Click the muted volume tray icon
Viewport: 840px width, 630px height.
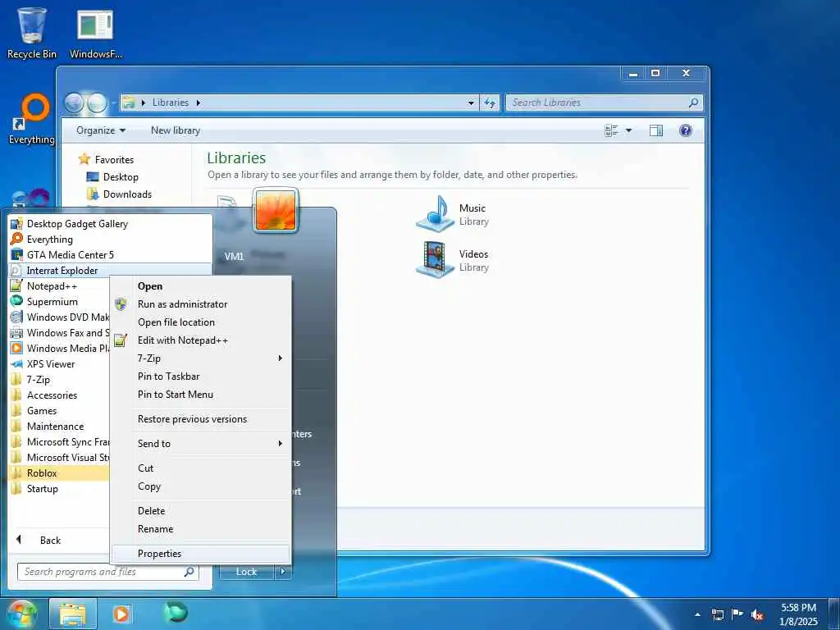tap(757, 614)
